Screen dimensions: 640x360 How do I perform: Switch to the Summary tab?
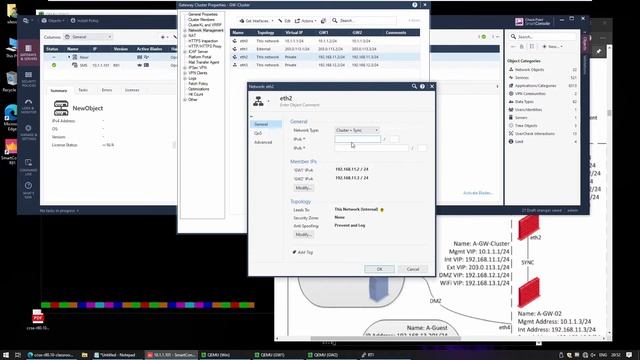(59, 90)
